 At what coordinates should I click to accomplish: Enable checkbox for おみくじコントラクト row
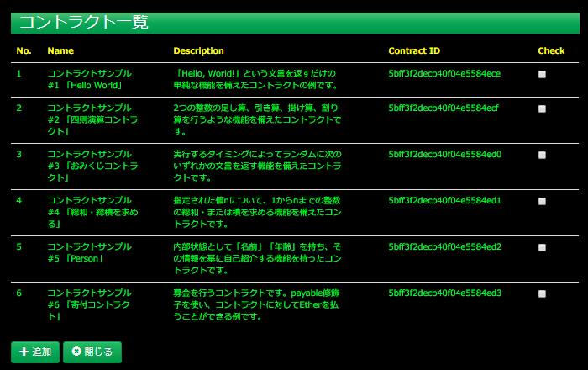[x=542, y=156]
